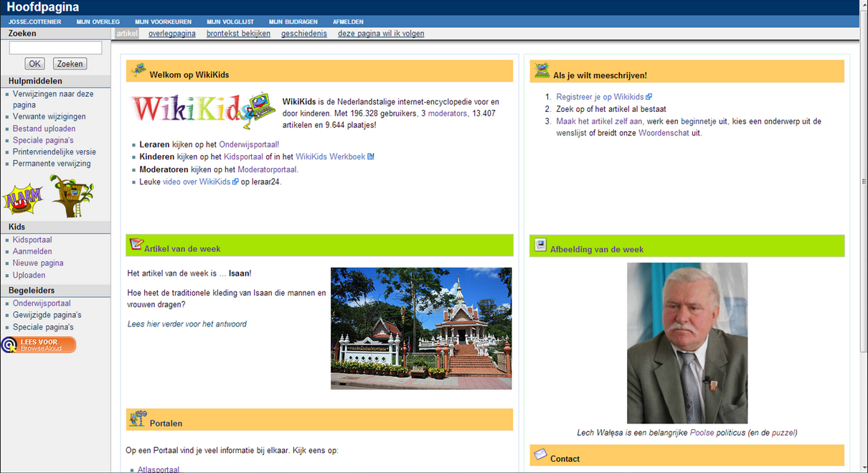Open Kidsportaal link in Kinderen line
868x473 pixels.
coord(243,156)
